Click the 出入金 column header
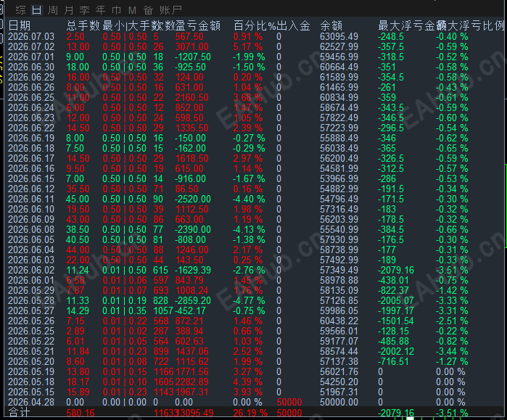This screenshot has width=507, height=420. [x=294, y=25]
